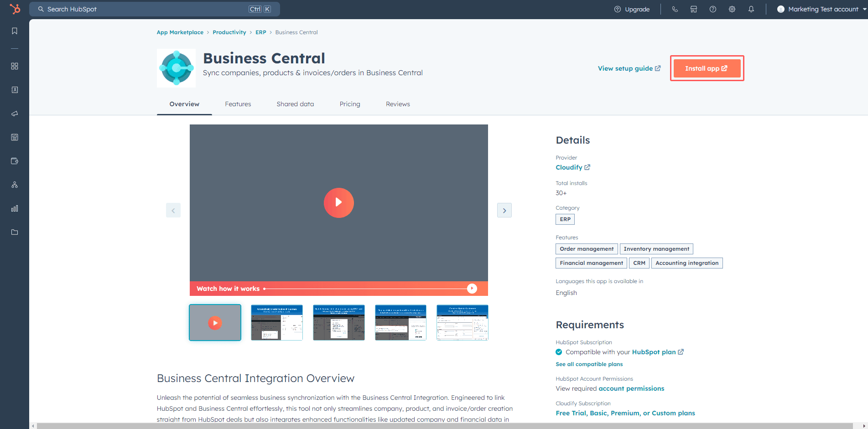The width and height of the screenshot is (868, 429).
Task: Click the Search HubSpot input field
Action: tap(155, 9)
